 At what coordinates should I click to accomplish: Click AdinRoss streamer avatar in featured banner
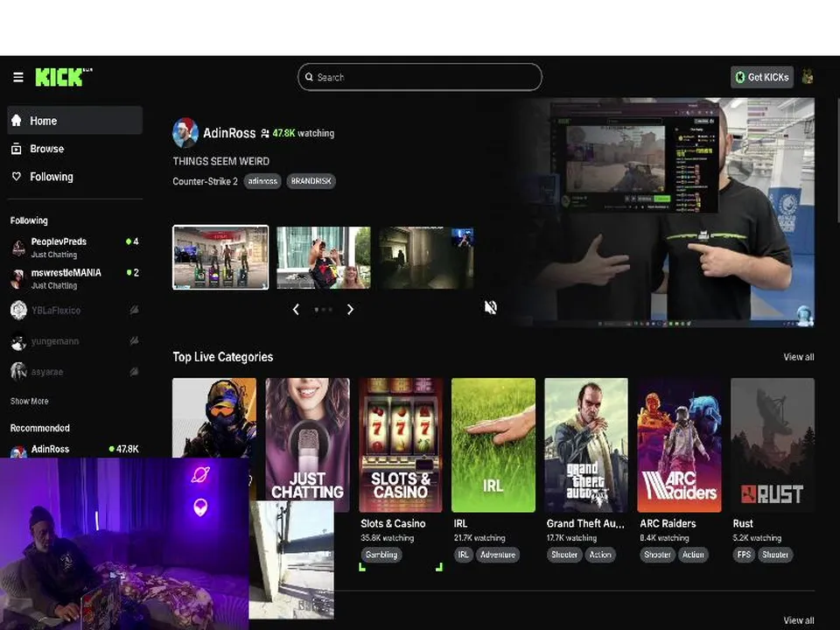coord(185,133)
